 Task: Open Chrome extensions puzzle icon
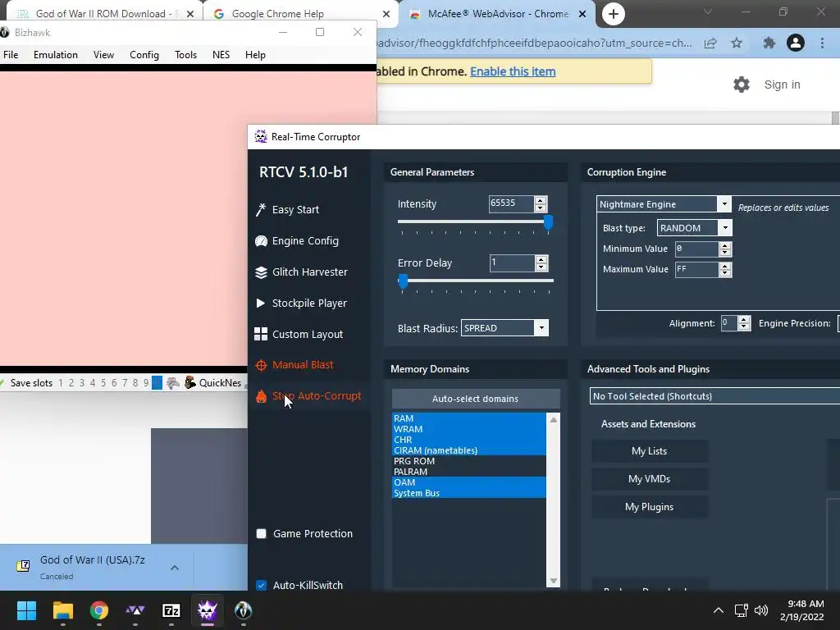[769, 43]
